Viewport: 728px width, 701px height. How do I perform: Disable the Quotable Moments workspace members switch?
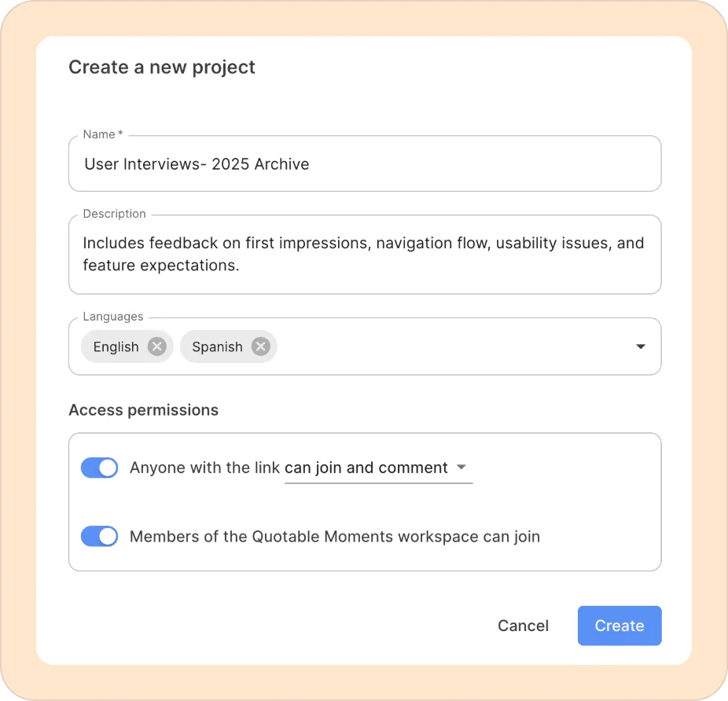click(100, 537)
